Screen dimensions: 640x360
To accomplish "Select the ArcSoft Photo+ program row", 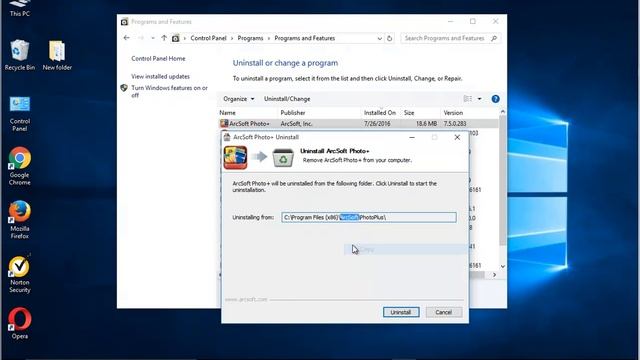I will (358, 123).
